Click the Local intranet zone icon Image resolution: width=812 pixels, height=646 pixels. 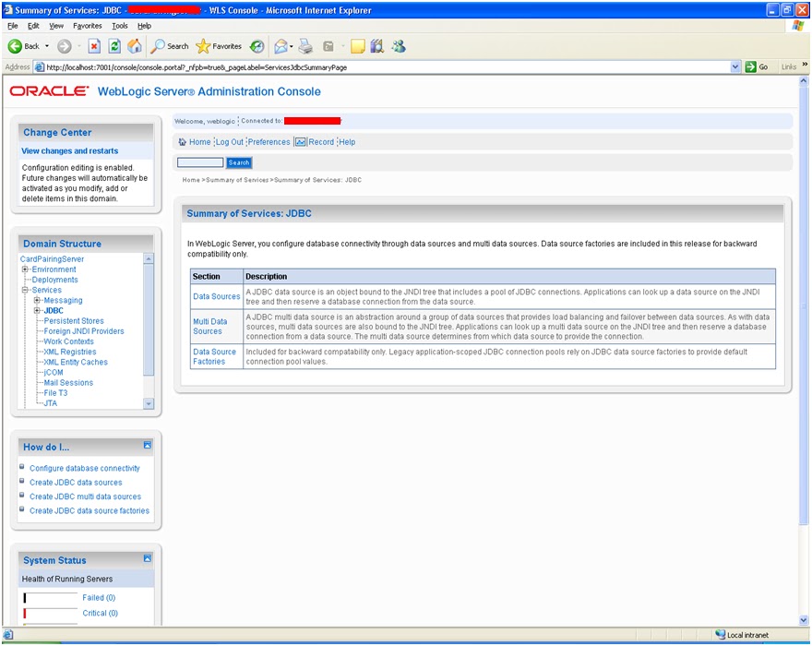click(721, 635)
